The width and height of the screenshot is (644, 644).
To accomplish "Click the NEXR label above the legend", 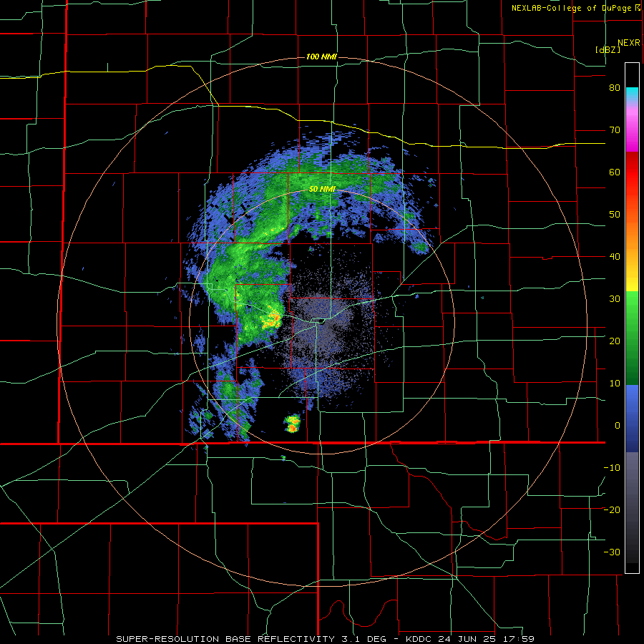I will (x=628, y=43).
